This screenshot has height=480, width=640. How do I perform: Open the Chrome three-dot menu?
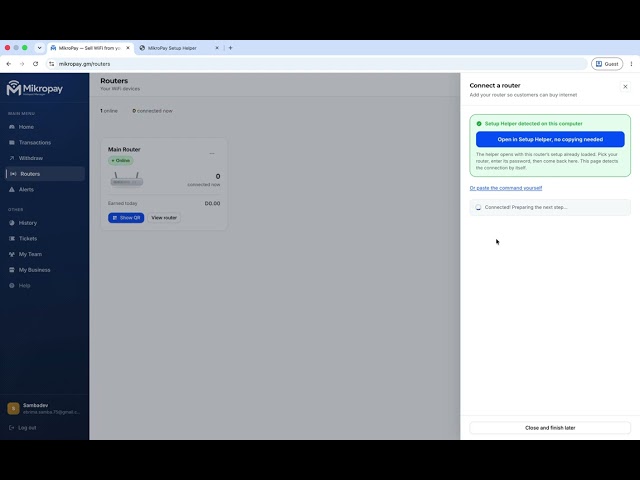[631, 64]
